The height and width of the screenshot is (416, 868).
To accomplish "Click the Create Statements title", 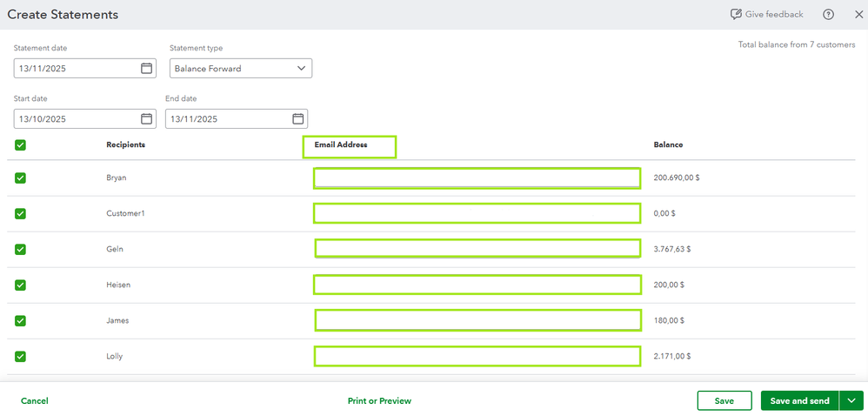I will tap(63, 15).
